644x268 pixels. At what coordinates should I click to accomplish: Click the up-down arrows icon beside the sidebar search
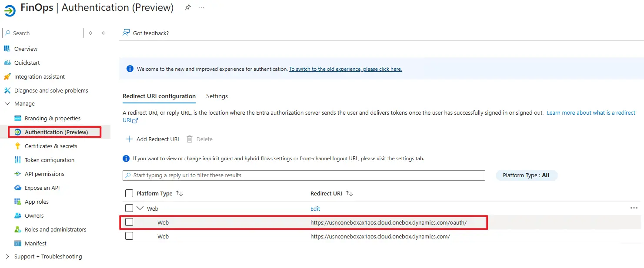[x=90, y=33]
